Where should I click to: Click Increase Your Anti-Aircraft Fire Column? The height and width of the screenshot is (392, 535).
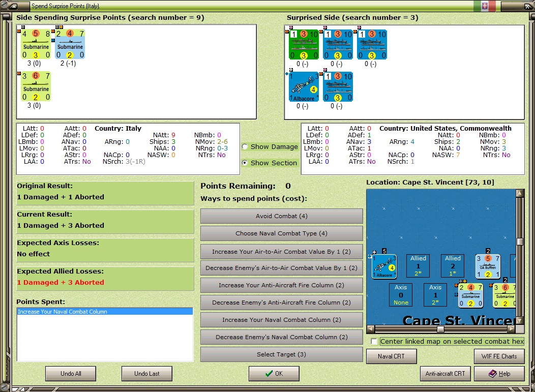click(x=282, y=285)
